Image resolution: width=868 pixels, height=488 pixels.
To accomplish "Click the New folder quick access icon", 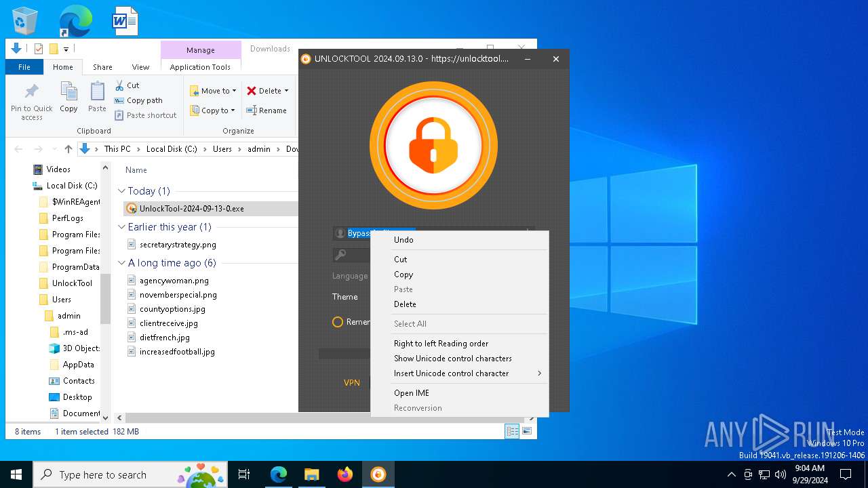I will pyautogui.click(x=54, y=49).
